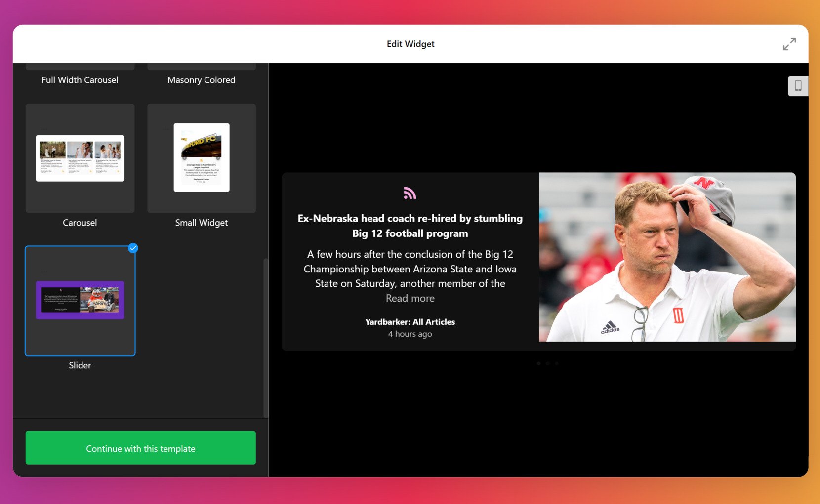The height and width of the screenshot is (504, 820).
Task: Switch to mobile preview with phone icon
Action: tap(797, 86)
